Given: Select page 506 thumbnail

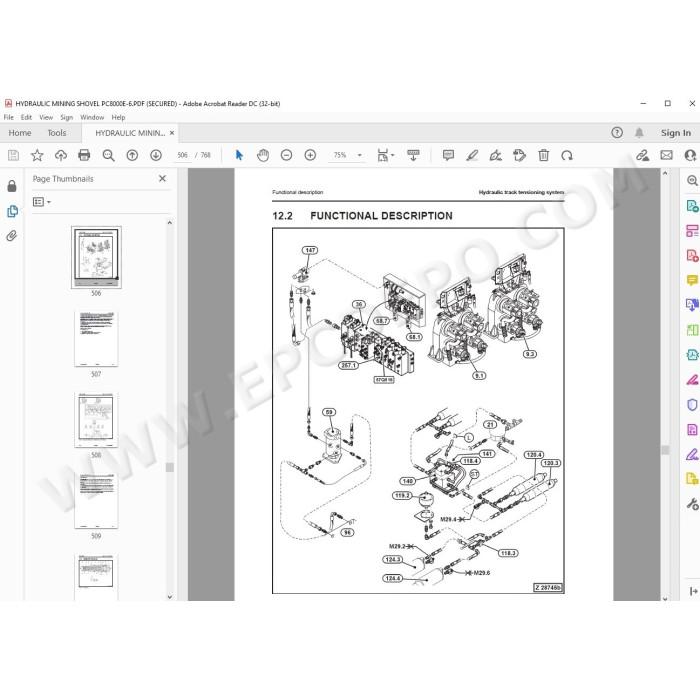Looking at the screenshot, I should click(96, 258).
